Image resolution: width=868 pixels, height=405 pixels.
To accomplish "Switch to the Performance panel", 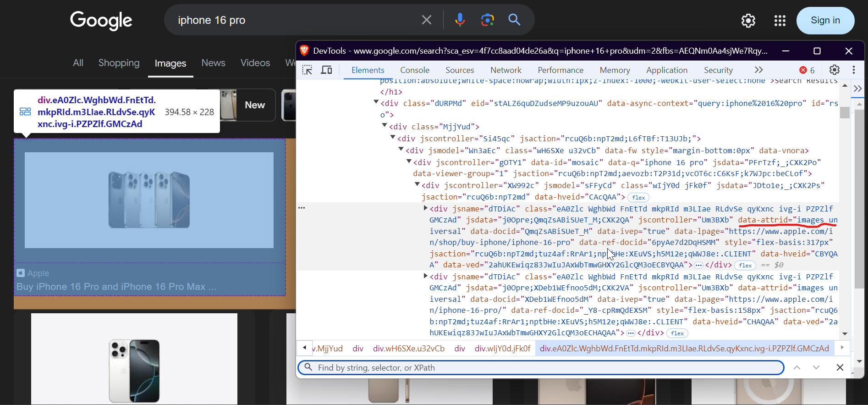I will tap(560, 70).
